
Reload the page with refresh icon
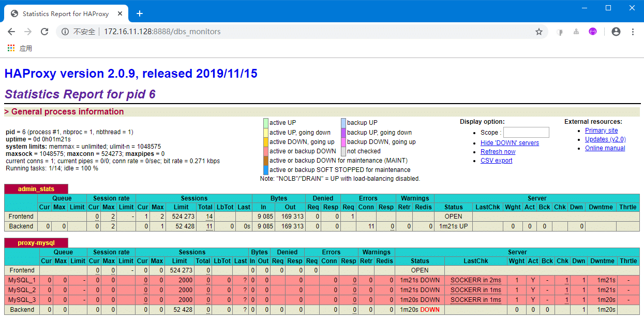(44, 32)
